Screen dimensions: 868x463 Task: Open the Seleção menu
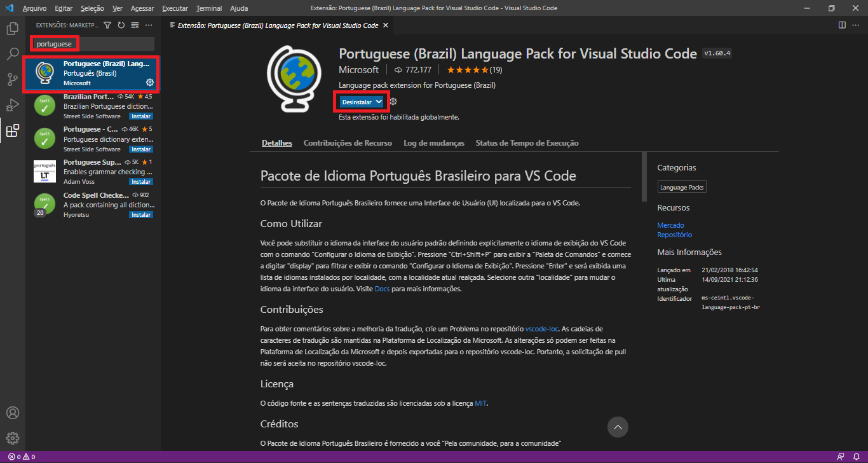tap(92, 8)
